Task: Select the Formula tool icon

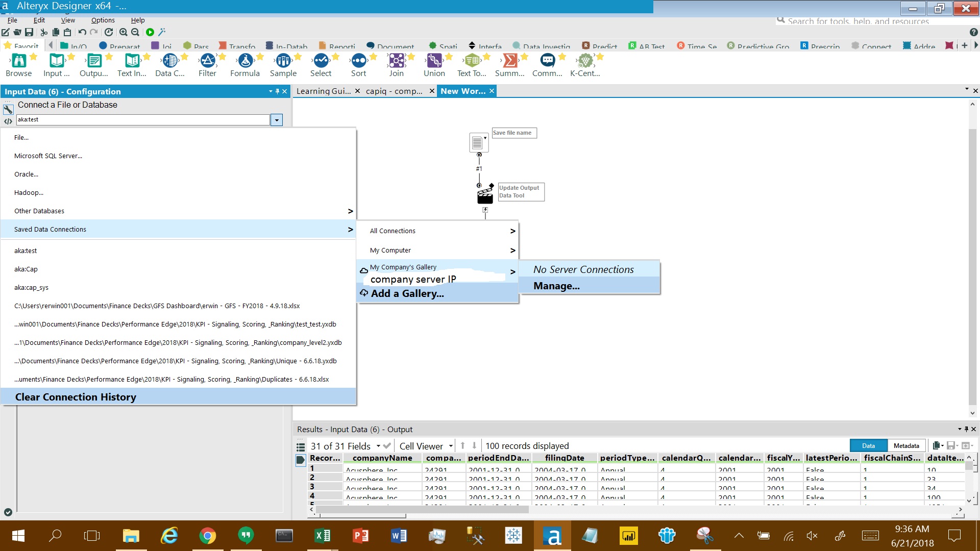Action: 245,61
